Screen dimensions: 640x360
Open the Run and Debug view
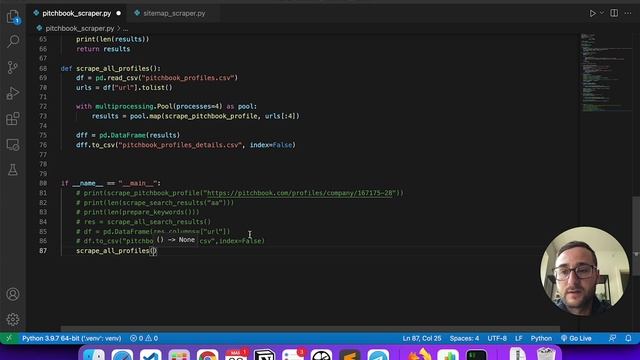(x=13, y=93)
